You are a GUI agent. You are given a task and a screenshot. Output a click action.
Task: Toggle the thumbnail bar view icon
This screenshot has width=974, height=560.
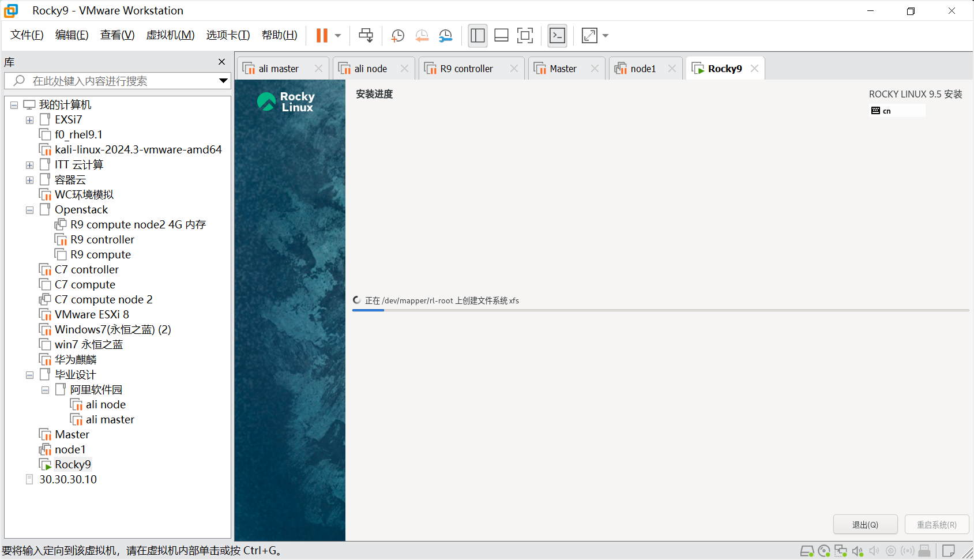pyautogui.click(x=501, y=36)
